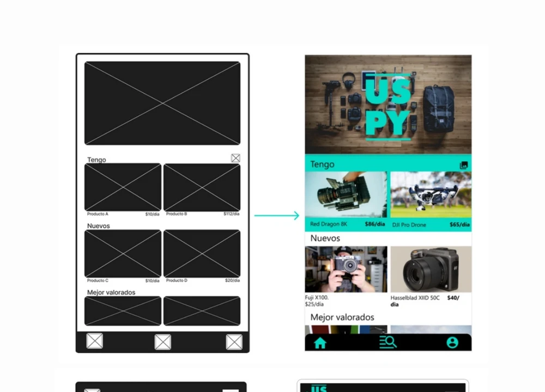This screenshot has height=392, width=545.
Task: Open the Red Dragon 8K camera photo
Action: pos(346,194)
